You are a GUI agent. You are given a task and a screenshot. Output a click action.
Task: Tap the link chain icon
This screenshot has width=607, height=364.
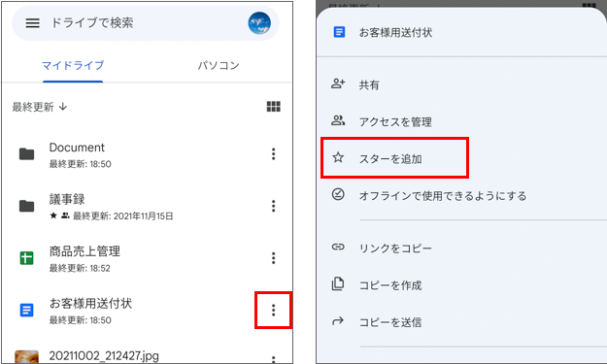click(338, 247)
